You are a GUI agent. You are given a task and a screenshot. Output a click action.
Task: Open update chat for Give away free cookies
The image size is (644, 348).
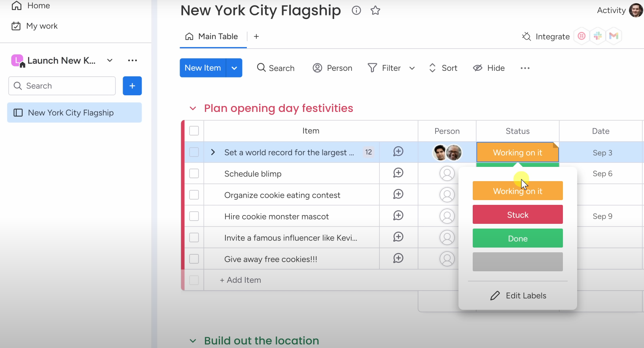click(398, 258)
